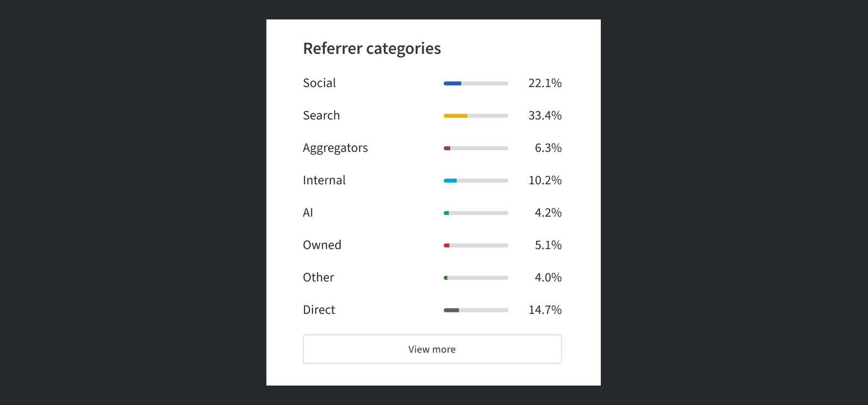This screenshot has height=405, width=868.
Task: Click the View more button
Action: point(432,349)
